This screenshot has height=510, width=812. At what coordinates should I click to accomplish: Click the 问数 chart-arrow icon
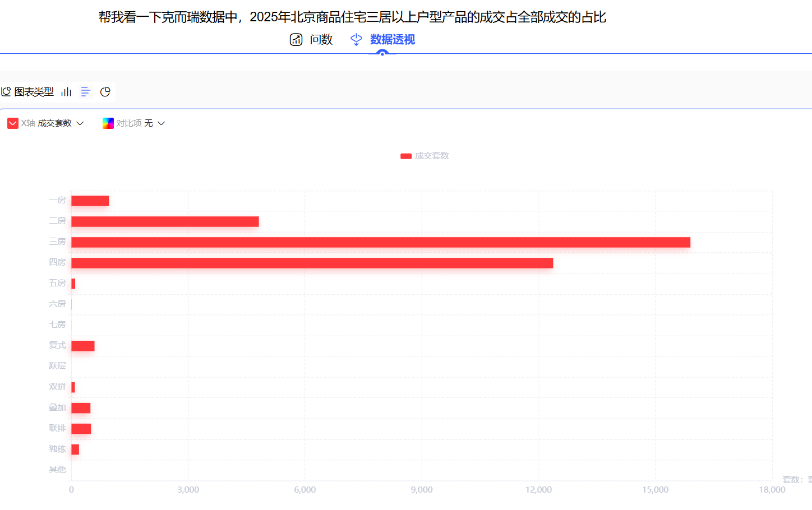pyautogui.click(x=296, y=40)
